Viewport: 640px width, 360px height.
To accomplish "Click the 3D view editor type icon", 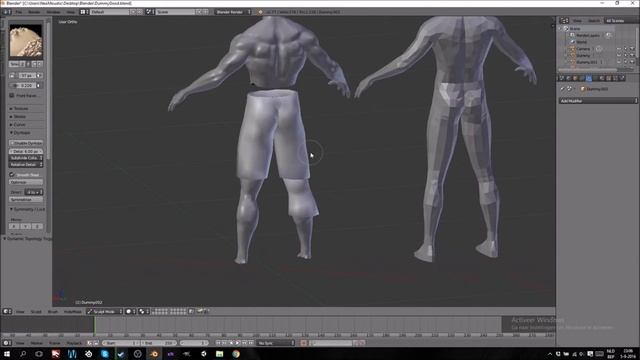I will 6,311.
